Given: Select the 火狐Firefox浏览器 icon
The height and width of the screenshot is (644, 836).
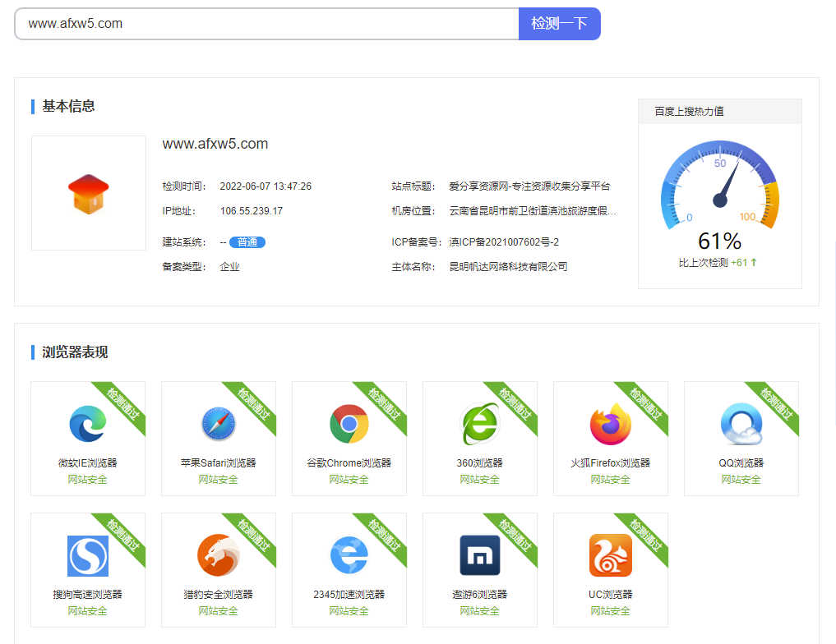Looking at the screenshot, I should 611,424.
